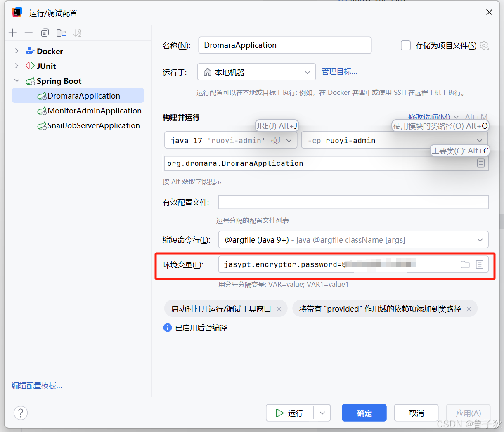Create a new configuration folder

click(x=61, y=33)
